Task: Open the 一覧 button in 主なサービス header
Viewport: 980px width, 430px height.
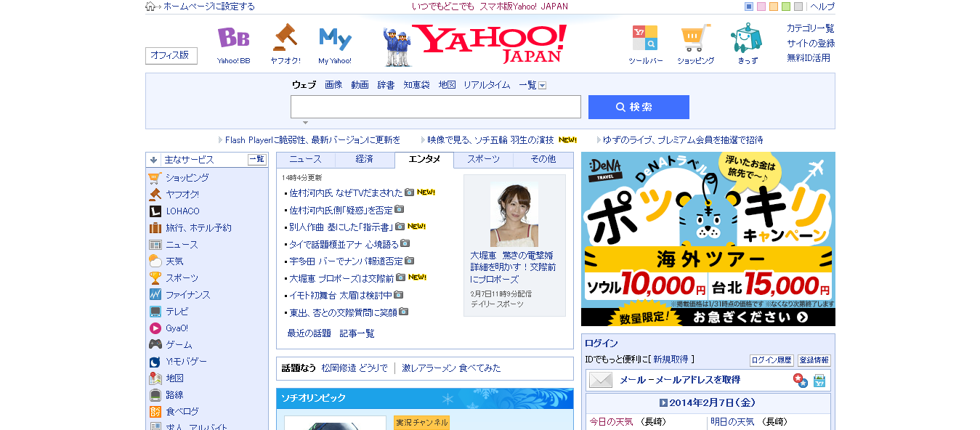Action: pyautogui.click(x=257, y=160)
